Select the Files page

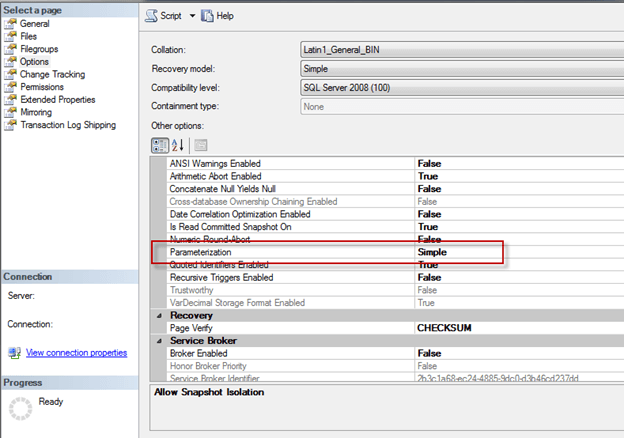click(28, 36)
